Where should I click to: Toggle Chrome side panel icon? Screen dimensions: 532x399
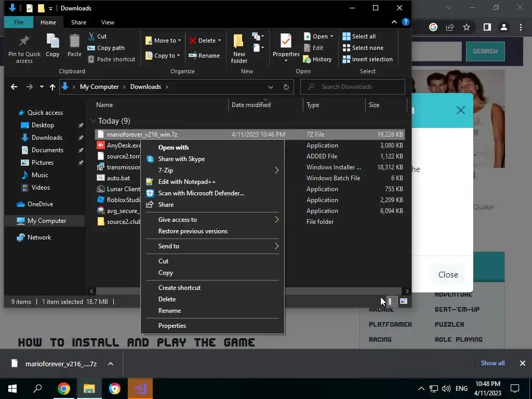point(487,27)
